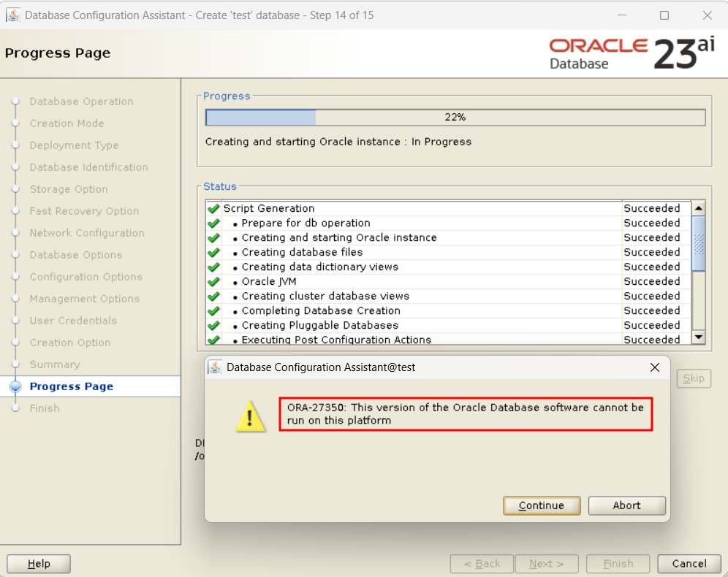The height and width of the screenshot is (577, 728).
Task: Select the Finish step in the sidebar
Action: point(44,408)
